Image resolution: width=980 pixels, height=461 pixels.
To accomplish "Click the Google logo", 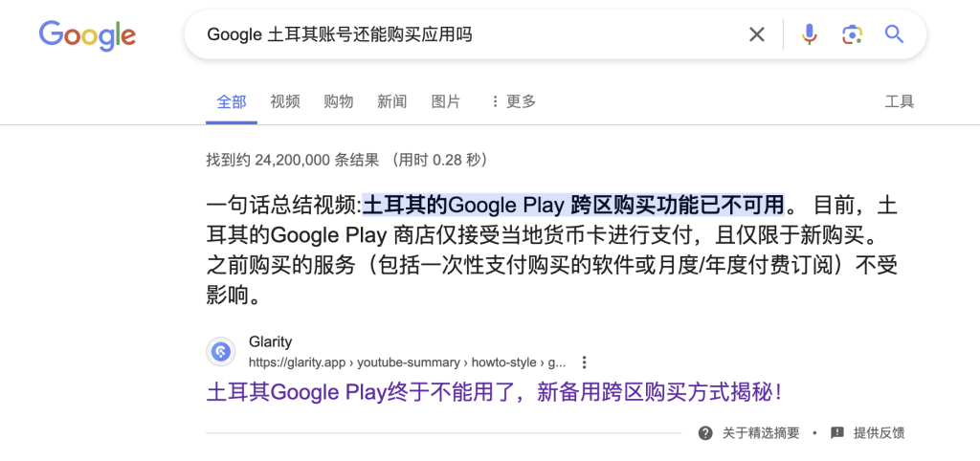I will pos(87,35).
